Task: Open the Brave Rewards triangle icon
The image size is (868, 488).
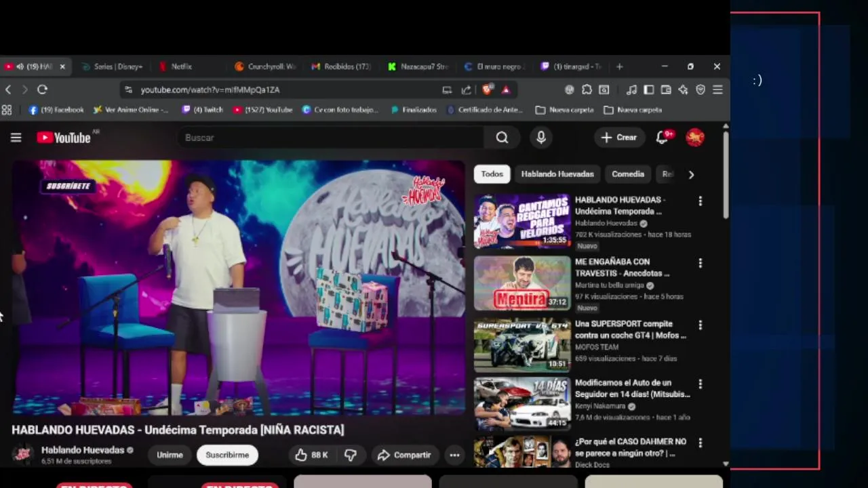Action: coord(506,89)
